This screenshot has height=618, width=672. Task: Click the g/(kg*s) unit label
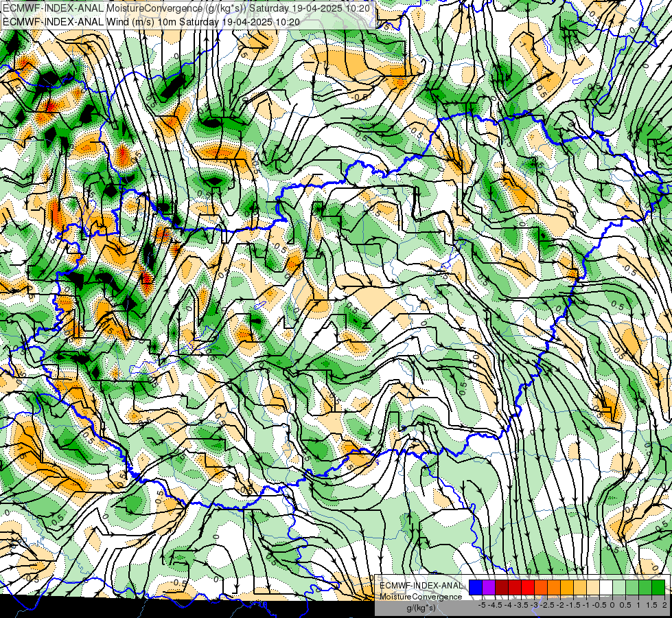point(421,608)
